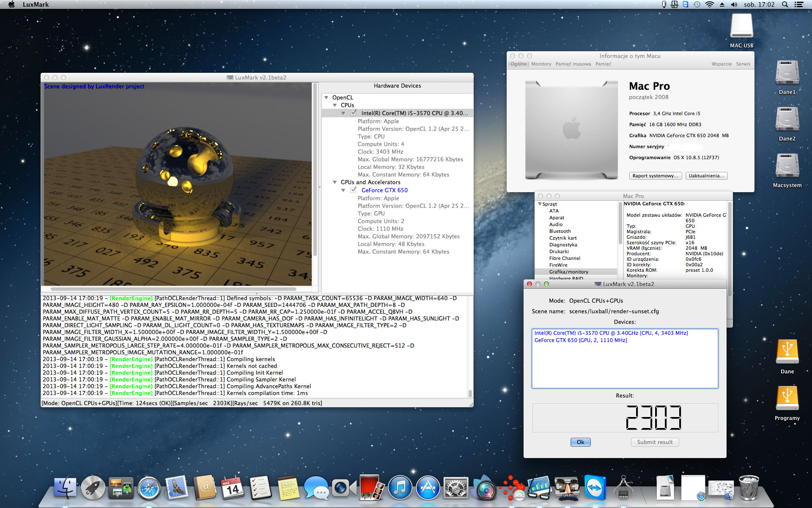Collapse the OpenCL tree node
812x508 pixels.
[x=326, y=97]
